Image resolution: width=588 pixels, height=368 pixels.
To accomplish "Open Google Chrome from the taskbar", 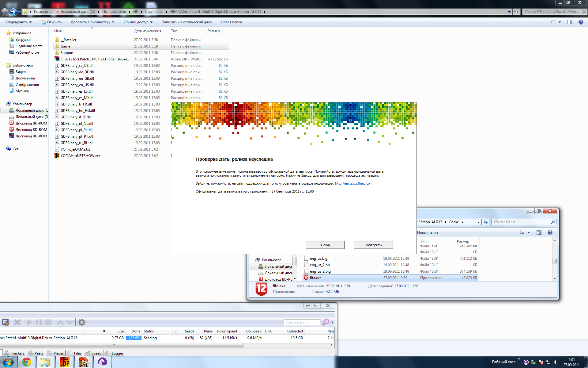I will click(27, 362).
